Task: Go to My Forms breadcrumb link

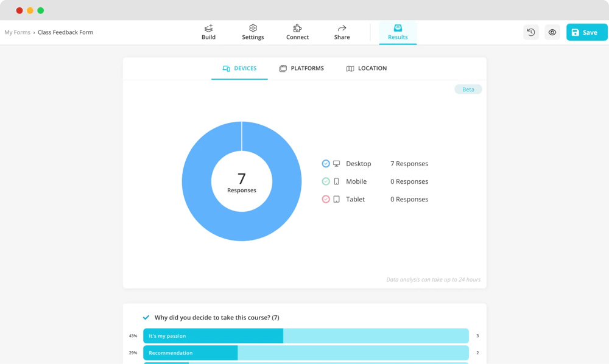Action: click(17, 32)
